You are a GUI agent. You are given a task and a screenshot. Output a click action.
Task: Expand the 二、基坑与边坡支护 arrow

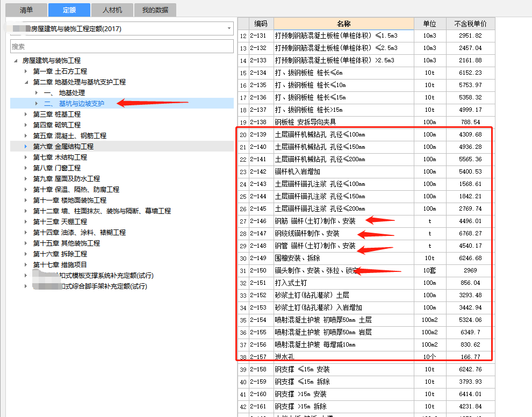click(37, 104)
